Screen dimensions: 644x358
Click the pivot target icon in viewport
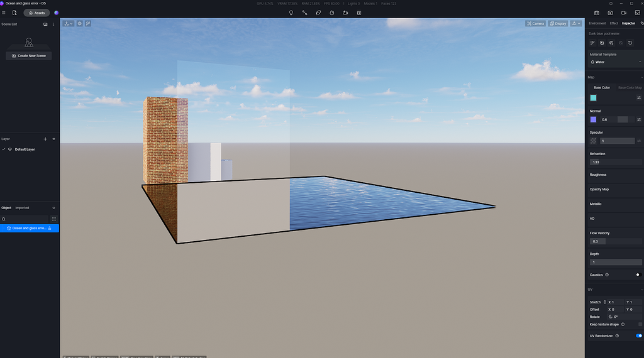[x=80, y=23]
